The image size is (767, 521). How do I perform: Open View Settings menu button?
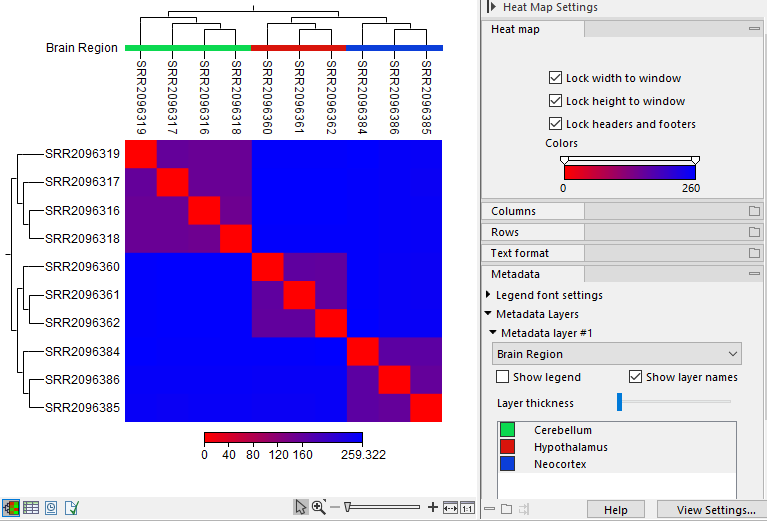(x=715, y=510)
